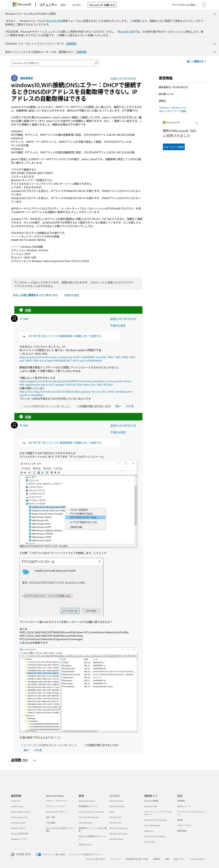
Task: Open ダウンロード センター footer link
Action: 56,806
